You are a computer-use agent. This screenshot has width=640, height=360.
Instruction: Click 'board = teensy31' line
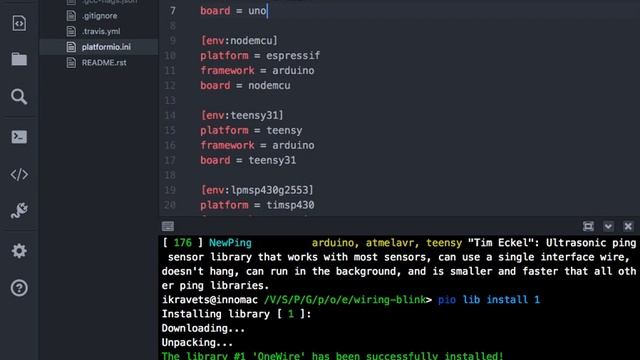[x=248, y=160]
